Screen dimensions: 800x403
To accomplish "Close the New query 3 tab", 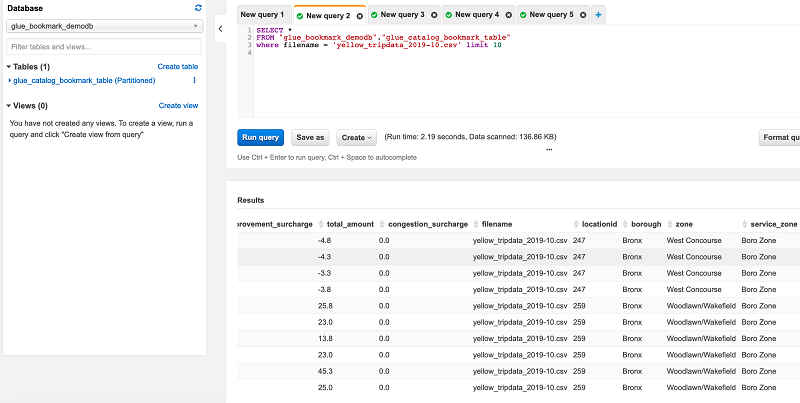I will 433,16.
